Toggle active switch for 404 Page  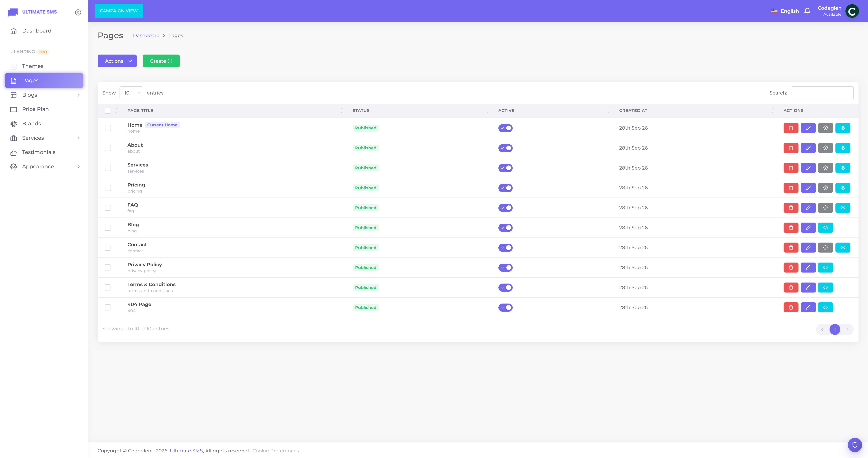click(505, 307)
